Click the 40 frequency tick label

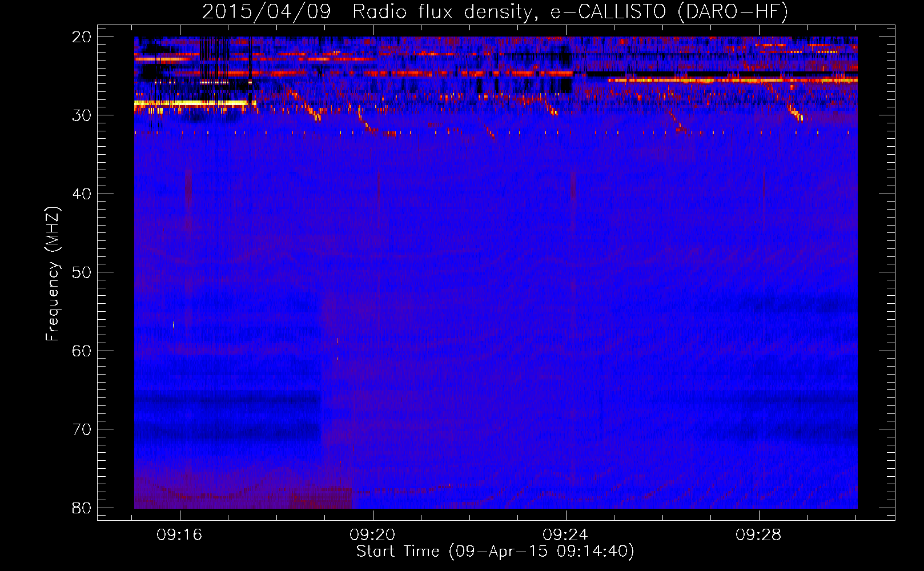click(x=82, y=194)
